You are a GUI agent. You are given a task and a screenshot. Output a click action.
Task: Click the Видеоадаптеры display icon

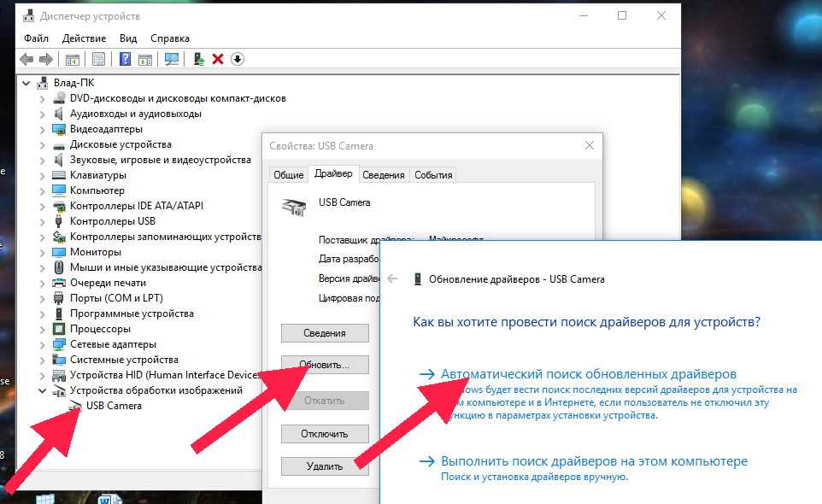point(59,129)
